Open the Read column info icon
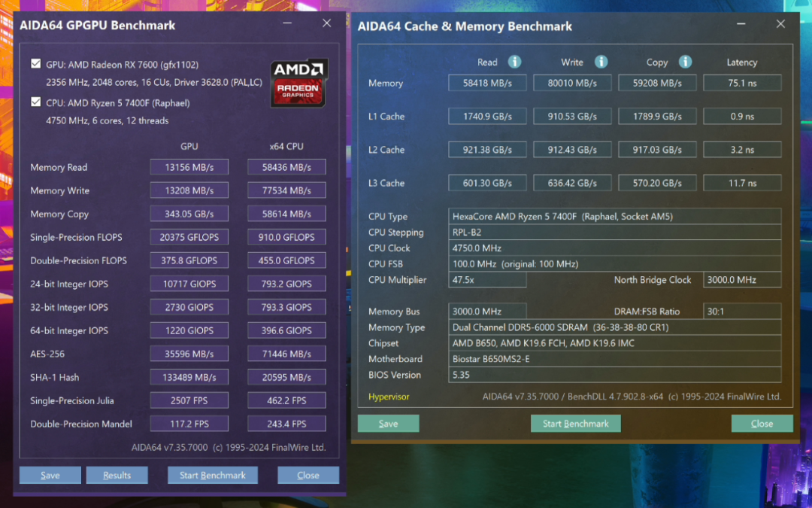 click(x=514, y=62)
